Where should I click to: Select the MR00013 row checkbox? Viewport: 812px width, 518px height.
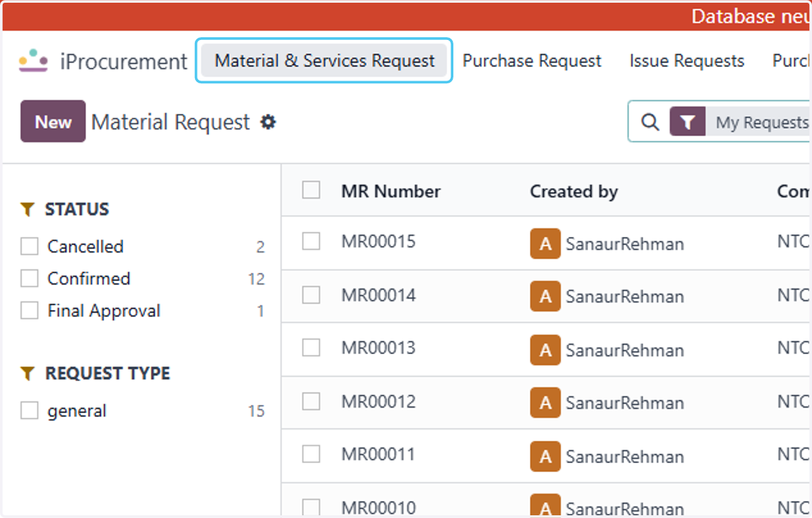pyautogui.click(x=311, y=347)
